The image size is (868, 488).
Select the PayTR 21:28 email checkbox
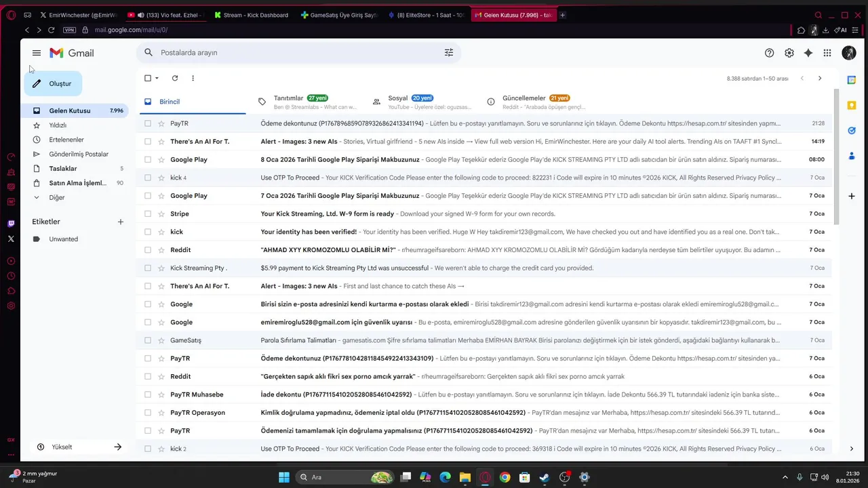(x=148, y=123)
